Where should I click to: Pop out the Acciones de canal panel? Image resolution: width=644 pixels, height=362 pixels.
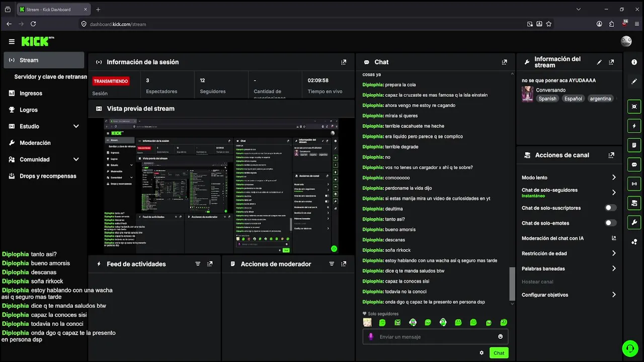(x=611, y=155)
